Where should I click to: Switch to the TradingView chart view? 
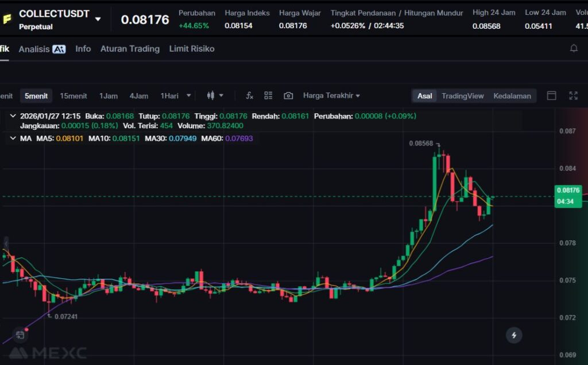pos(462,95)
